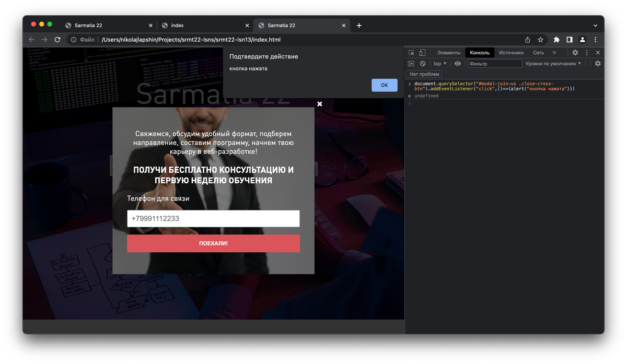Click the Нет проблем button
Viewport: 627px width, 364px height.
point(425,74)
